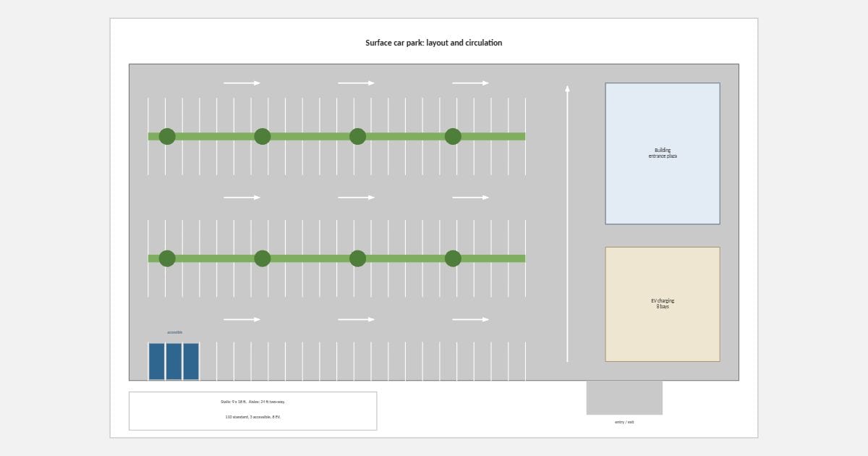Select the rightmost tree circle on the lower green median
Viewport: 868px width, 456px height.
(453, 258)
